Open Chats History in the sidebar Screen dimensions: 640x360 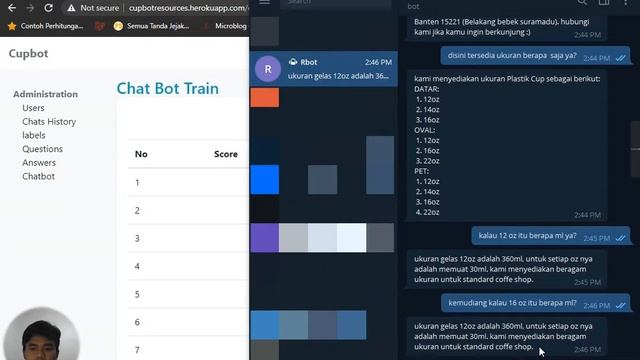click(x=49, y=122)
